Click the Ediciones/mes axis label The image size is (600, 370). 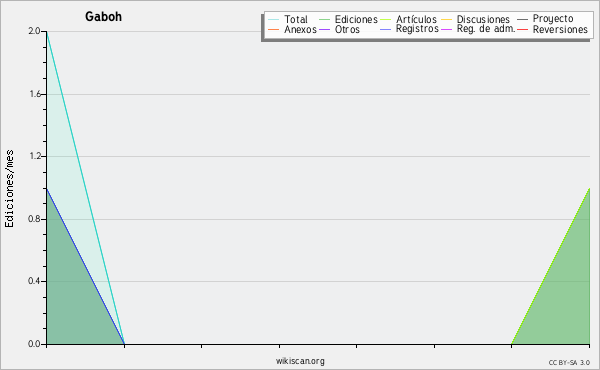pyautogui.click(x=9, y=189)
